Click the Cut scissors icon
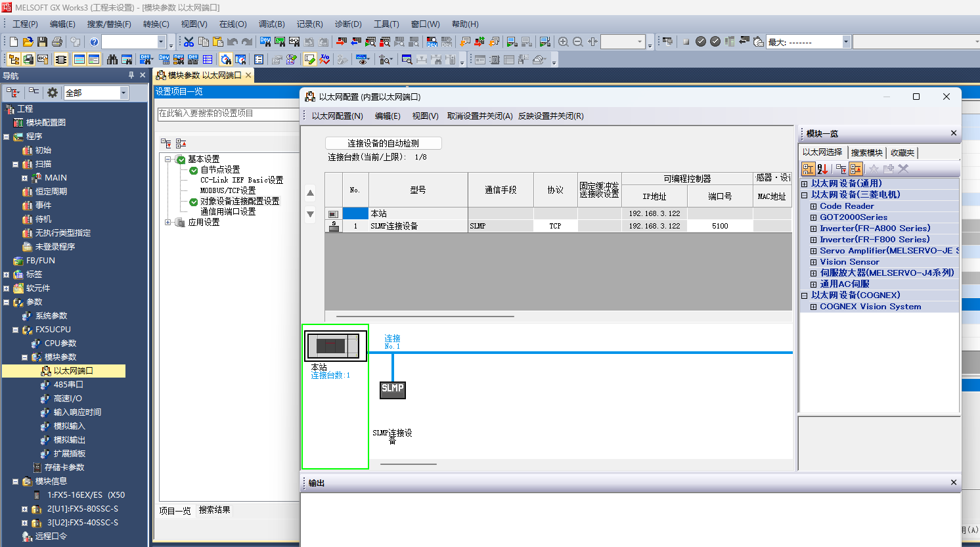The width and height of the screenshot is (980, 547). [x=189, y=42]
